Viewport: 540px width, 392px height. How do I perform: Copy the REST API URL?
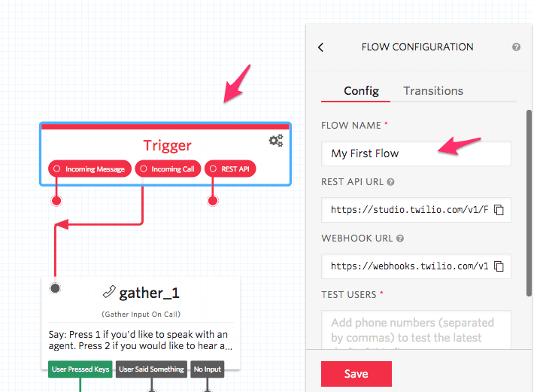498,210
